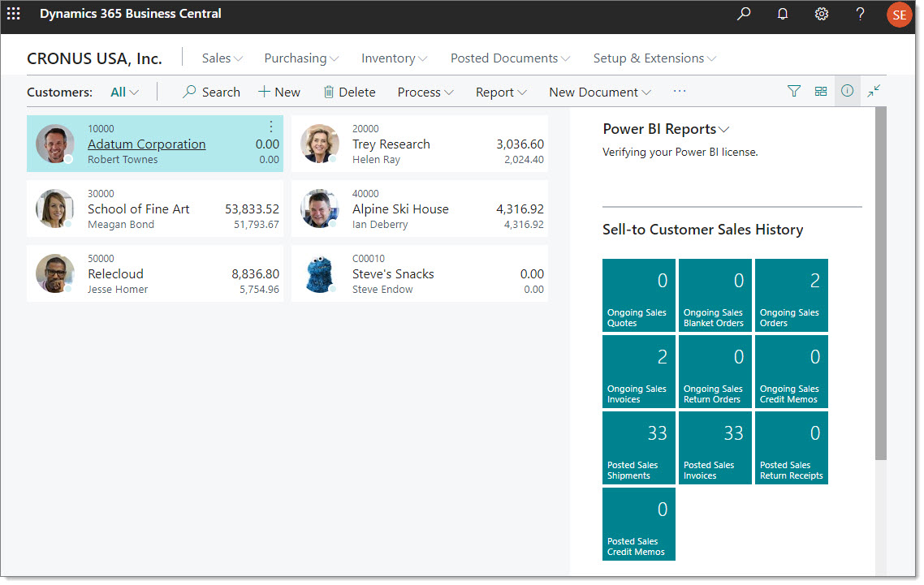Open the SE account avatar
The height and width of the screenshot is (585, 924).
(x=899, y=14)
